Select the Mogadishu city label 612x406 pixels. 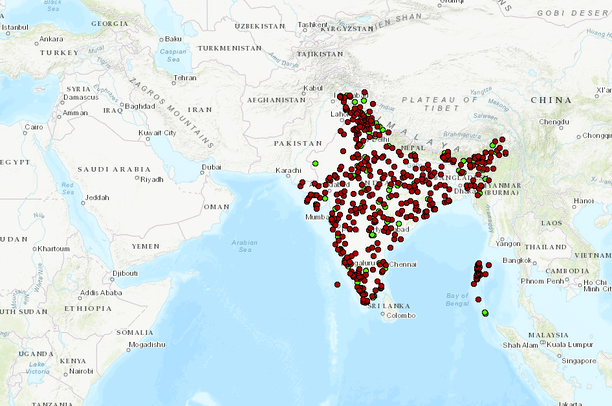145,344
